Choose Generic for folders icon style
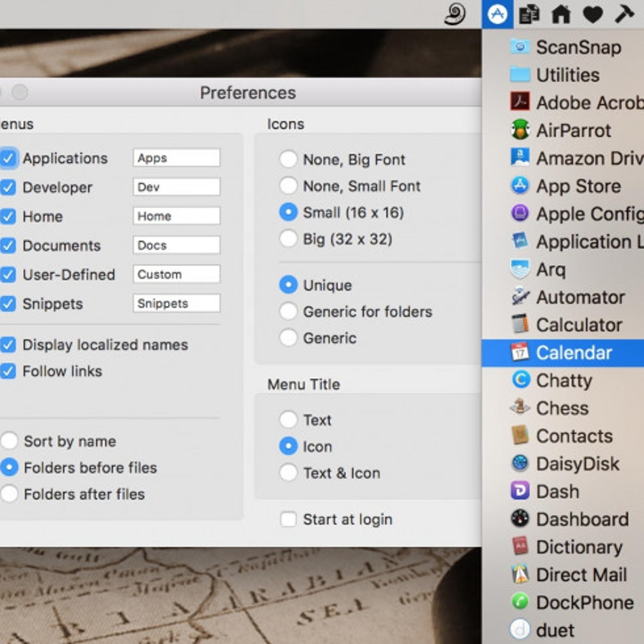The image size is (644, 644). coord(289,312)
